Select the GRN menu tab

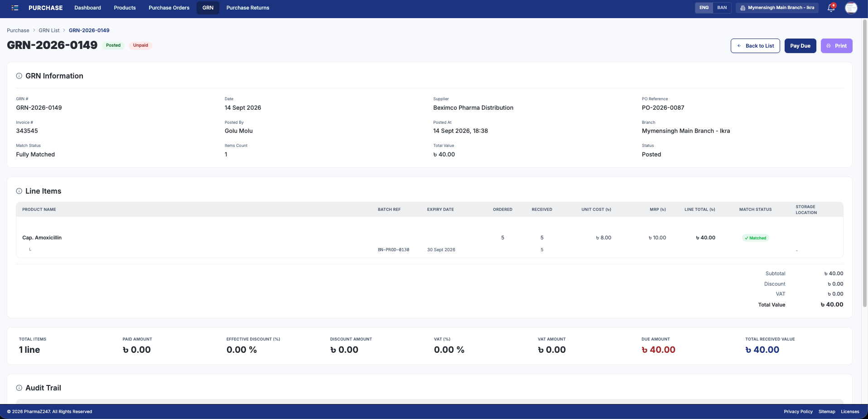pyautogui.click(x=208, y=8)
